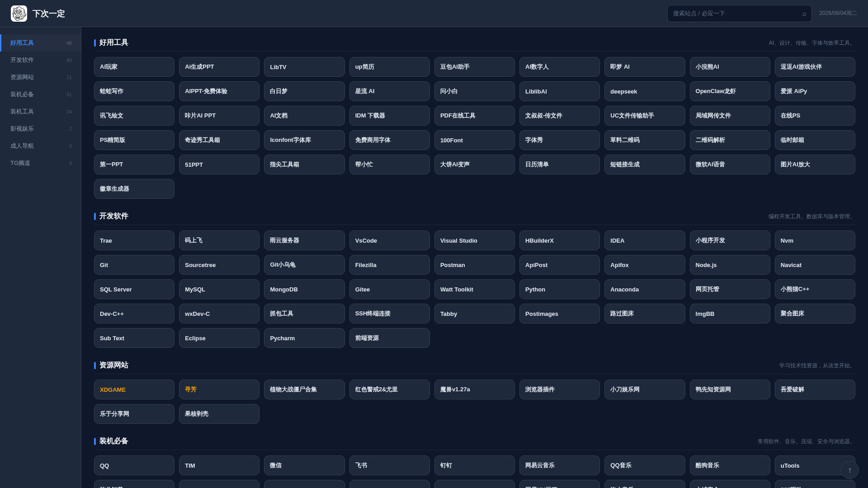
Task: Open the TIM card
Action: click(x=219, y=465)
